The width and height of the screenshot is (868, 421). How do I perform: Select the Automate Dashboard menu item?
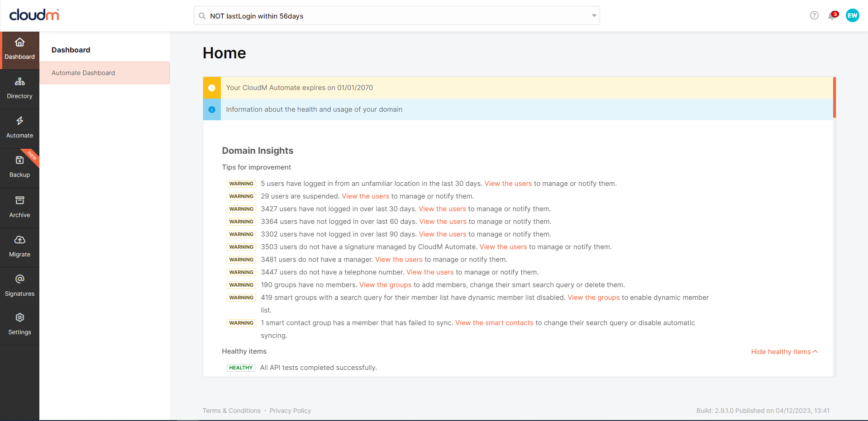tap(105, 73)
